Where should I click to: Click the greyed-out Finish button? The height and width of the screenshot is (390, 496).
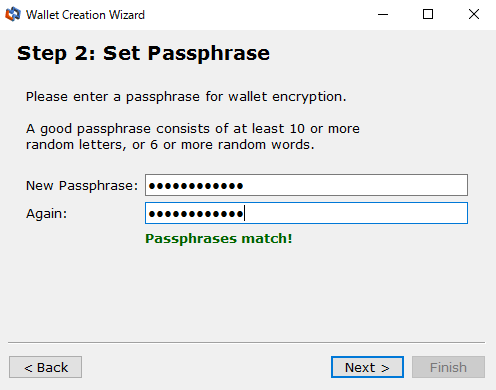point(448,367)
